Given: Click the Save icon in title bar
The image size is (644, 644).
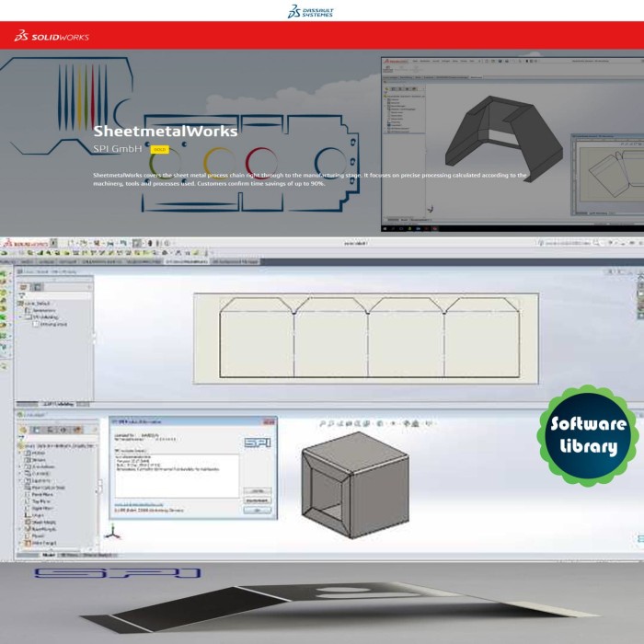Looking at the screenshot, I should [x=97, y=244].
